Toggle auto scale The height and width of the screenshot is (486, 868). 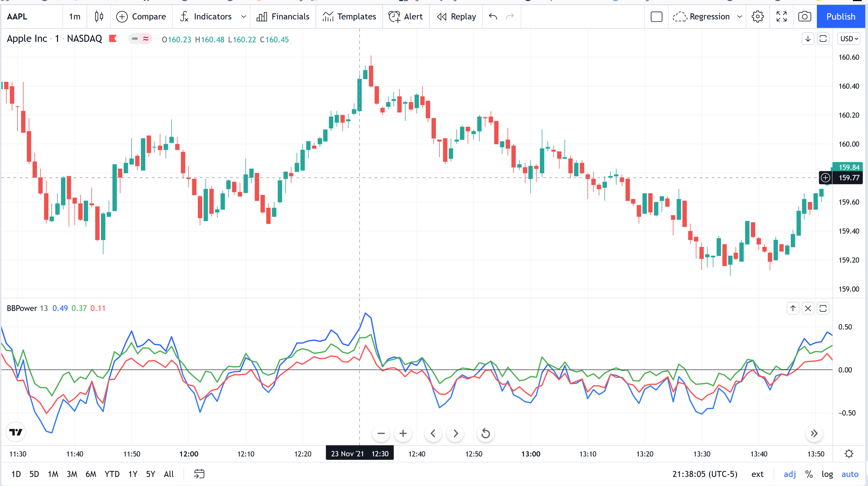tap(850, 474)
